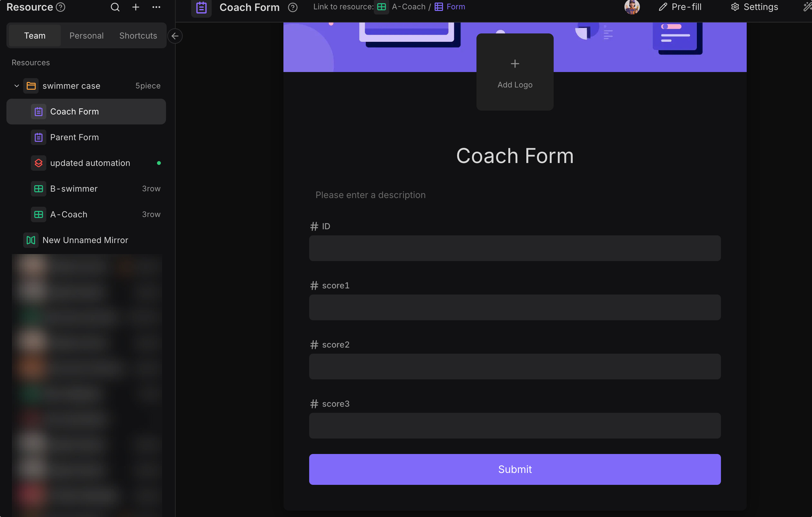
Task: Click the updated automation status dot
Action: pos(159,163)
